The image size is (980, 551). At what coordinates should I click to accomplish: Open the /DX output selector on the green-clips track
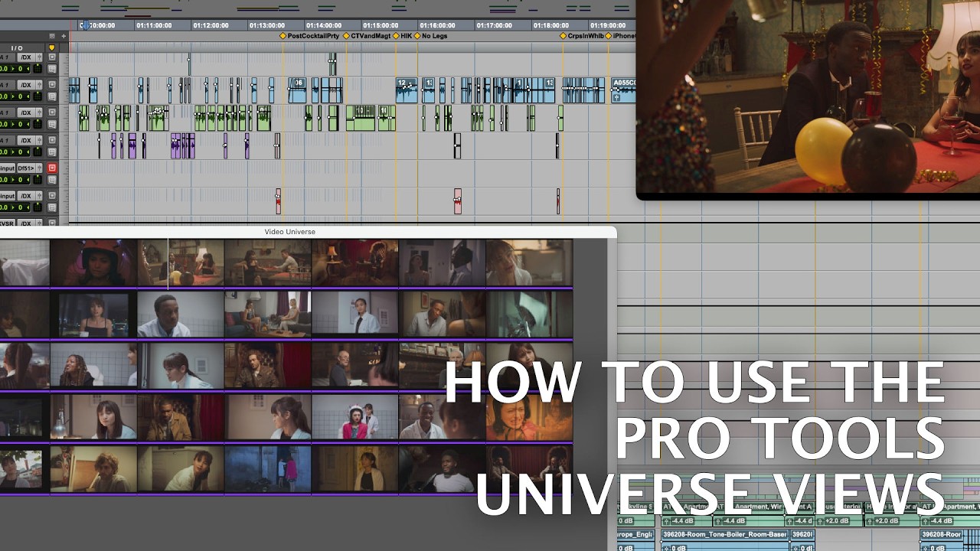pos(25,112)
